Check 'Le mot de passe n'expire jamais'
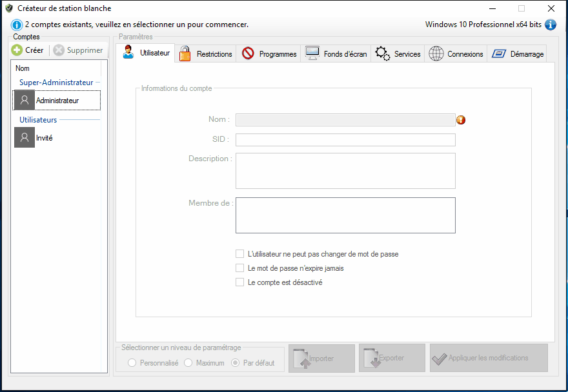 tap(240, 268)
